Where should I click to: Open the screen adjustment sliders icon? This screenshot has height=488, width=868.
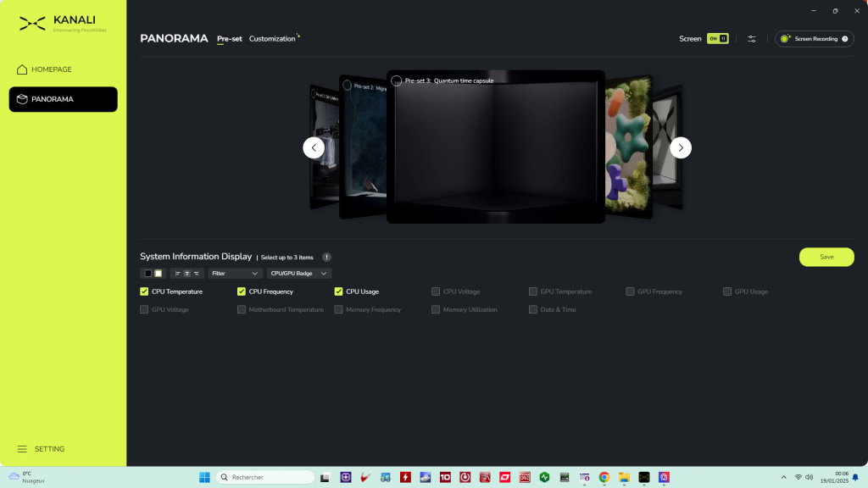click(751, 39)
